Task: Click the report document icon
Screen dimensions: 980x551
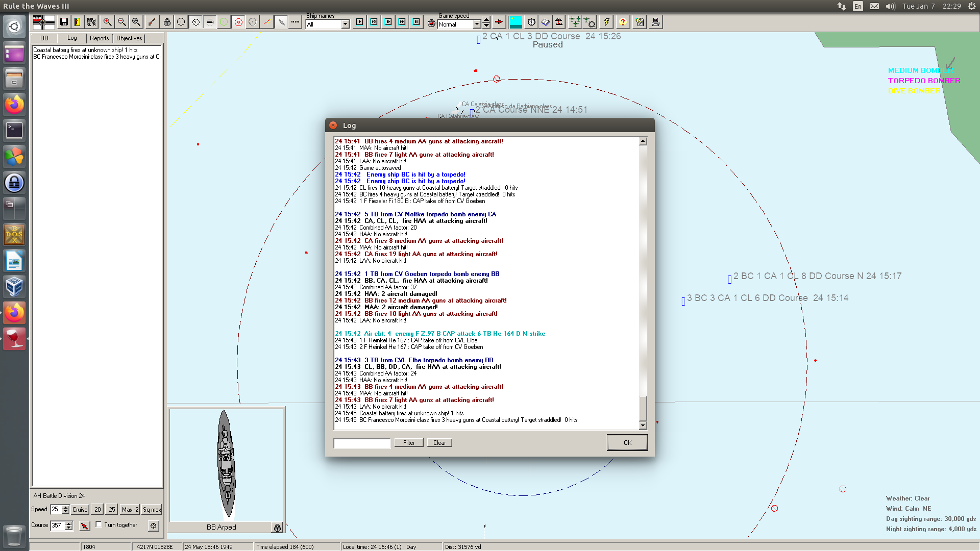Action: point(640,22)
